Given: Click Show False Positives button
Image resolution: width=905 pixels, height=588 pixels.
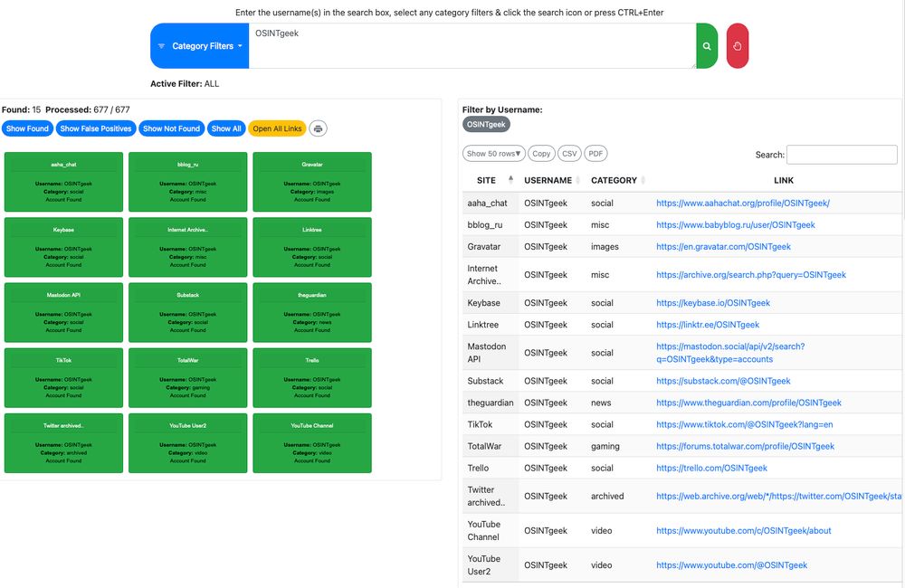Looking at the screenshot, I should pos(96,128).
